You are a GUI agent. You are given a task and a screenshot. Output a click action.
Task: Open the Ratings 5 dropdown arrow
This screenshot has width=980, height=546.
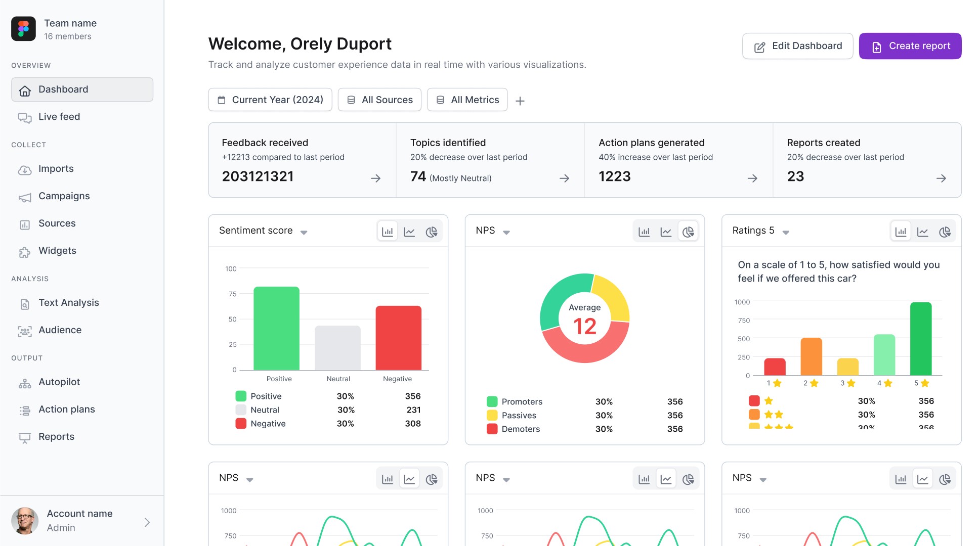coord(786,233)
